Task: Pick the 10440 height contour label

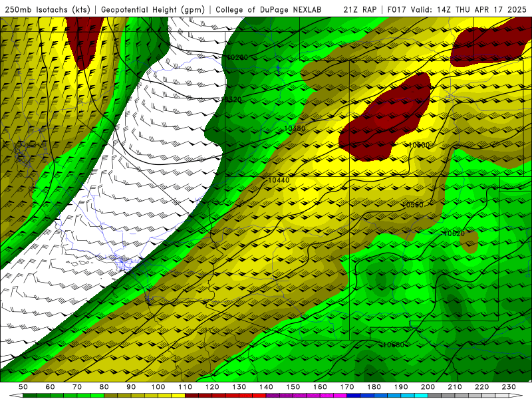Action: (x=279, y=180)
